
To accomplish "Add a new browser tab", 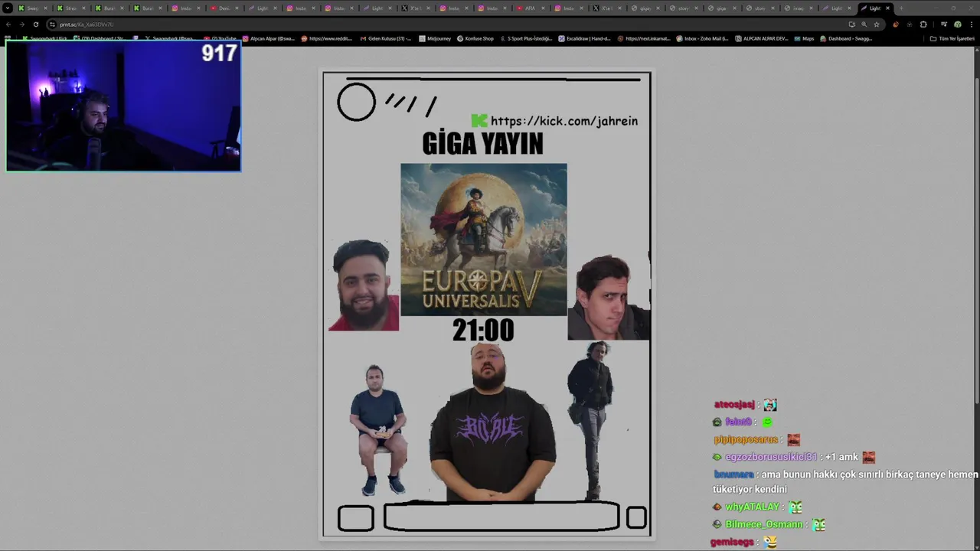I will tap(901, 8).
